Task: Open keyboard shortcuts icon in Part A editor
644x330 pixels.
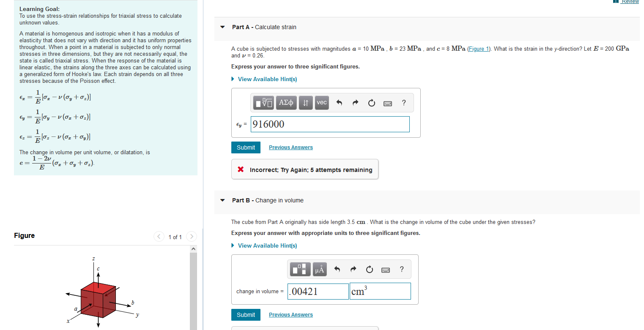Action: [388, 103]
